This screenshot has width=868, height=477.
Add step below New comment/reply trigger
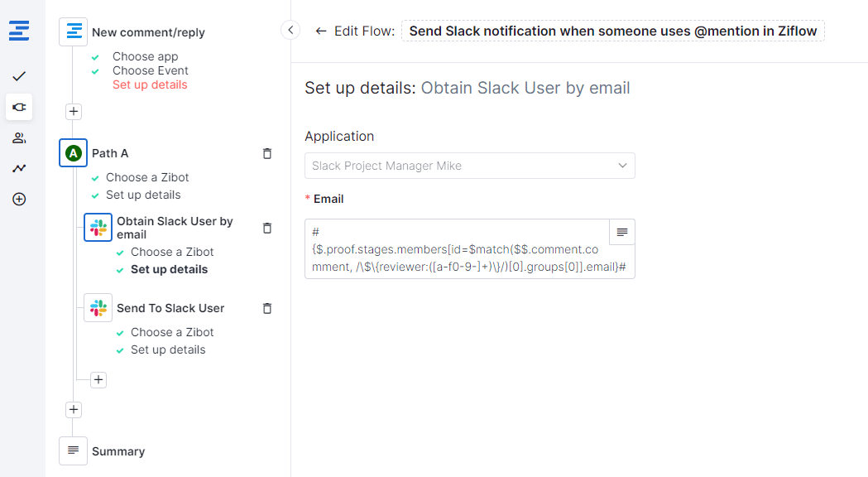point(74,111)
